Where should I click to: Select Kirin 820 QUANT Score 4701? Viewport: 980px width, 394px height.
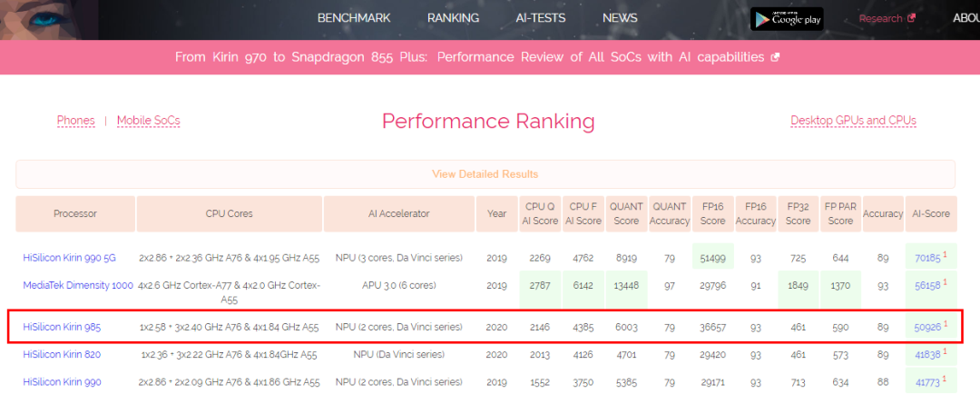pos(626,355)
